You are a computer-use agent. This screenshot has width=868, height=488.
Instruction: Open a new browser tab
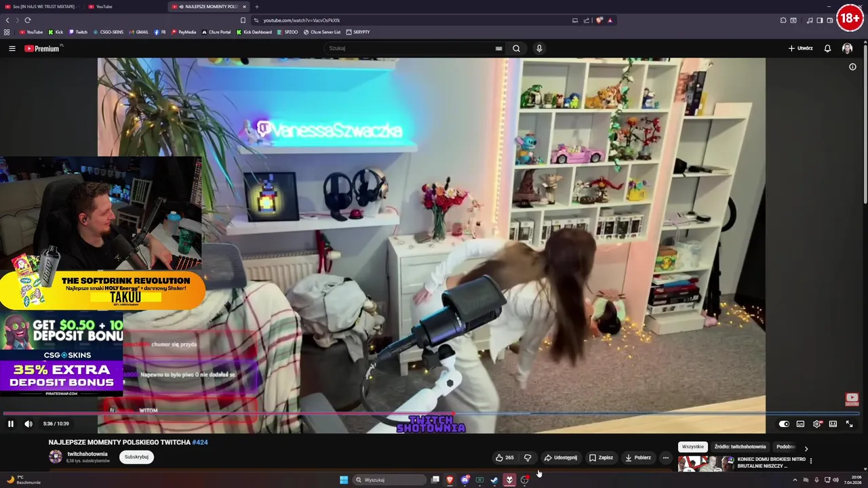[x=256, y=7]
